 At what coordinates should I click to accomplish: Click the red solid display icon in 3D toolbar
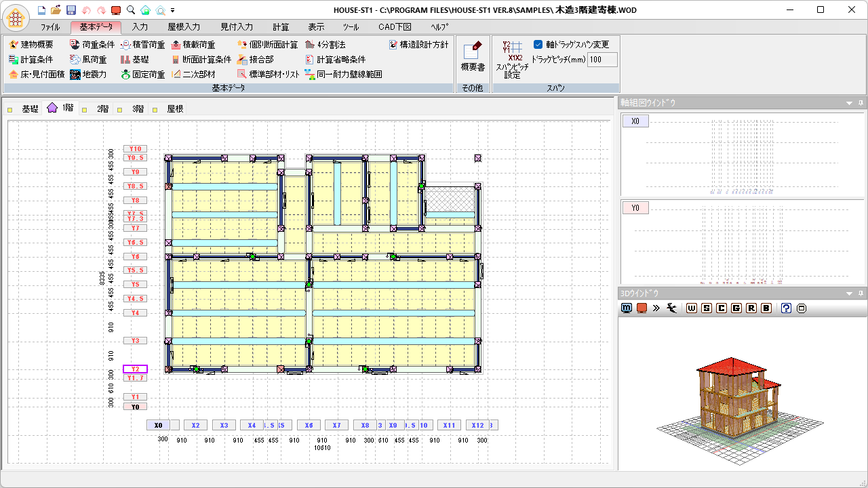coord(642,308)
